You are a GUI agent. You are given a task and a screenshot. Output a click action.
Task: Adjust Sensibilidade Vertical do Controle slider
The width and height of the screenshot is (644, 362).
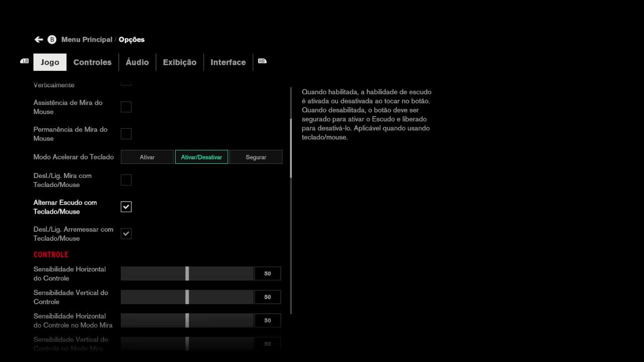pos(187,297)
